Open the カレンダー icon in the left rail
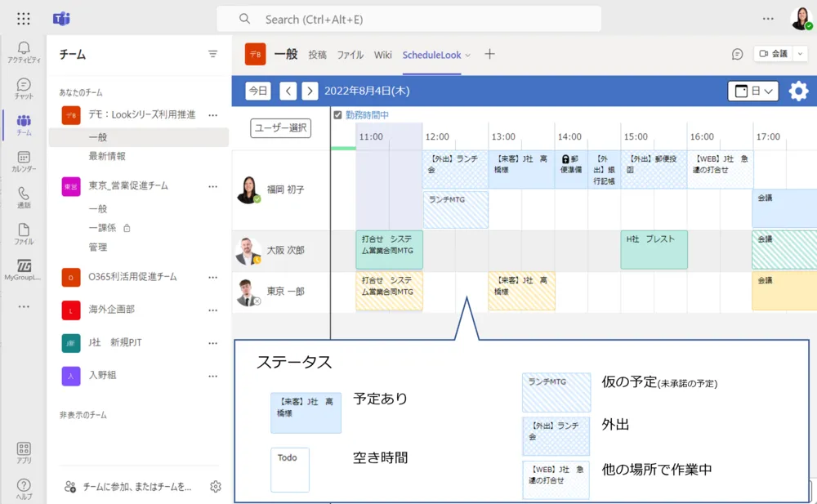The image size is (817, 504). coord(24,157)
